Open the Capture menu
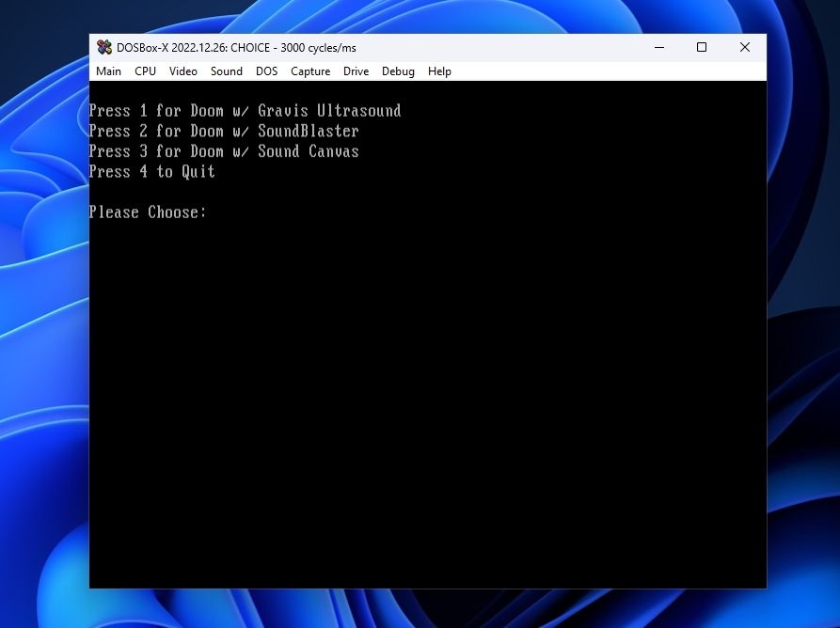840x628 pixels. tap(310, 71)
